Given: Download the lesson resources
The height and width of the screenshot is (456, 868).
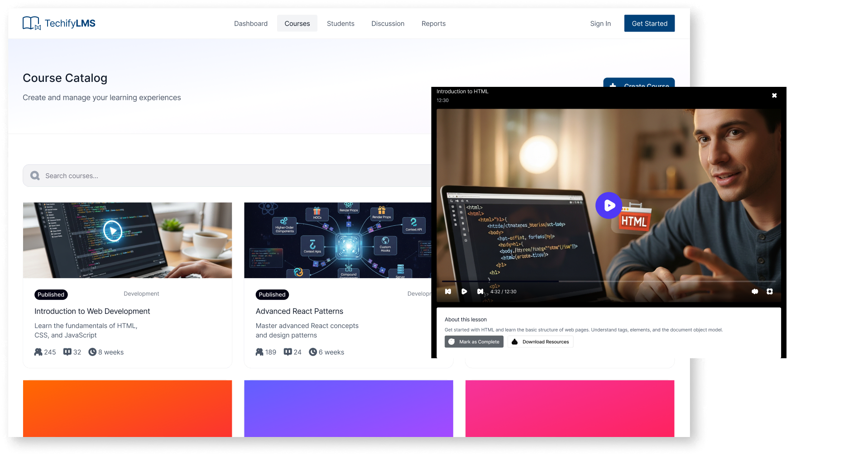Looking at the screenshot, I should tap(541, 342).
